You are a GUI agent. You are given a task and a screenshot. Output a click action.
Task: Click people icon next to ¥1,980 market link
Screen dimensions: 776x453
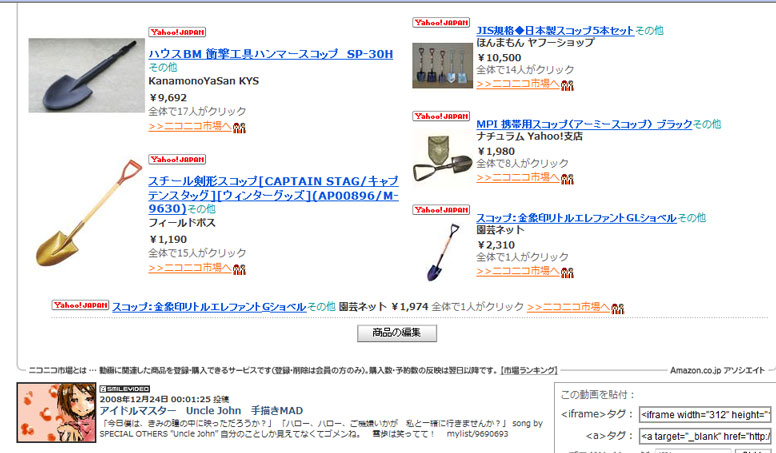(567, 179)
